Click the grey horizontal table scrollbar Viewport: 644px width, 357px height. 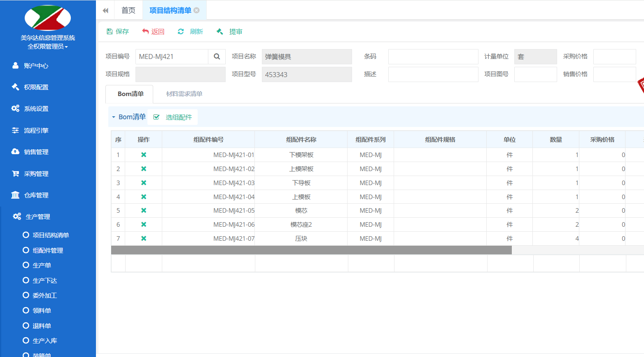311,250
